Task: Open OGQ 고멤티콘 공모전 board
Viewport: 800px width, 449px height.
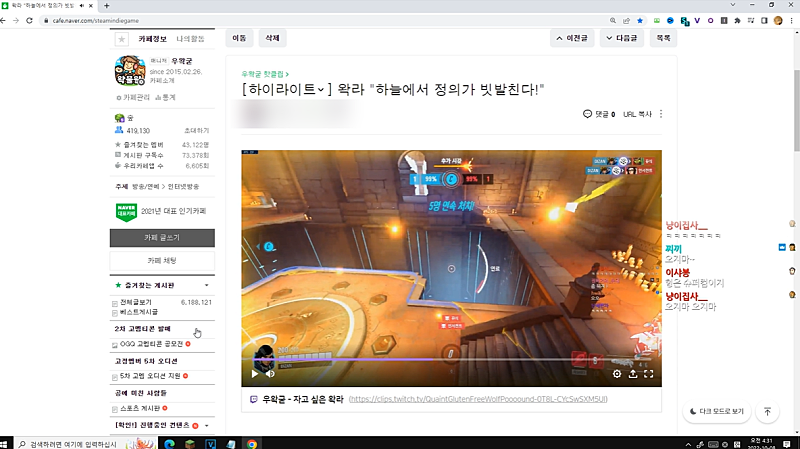Action: tap(151, 344)
